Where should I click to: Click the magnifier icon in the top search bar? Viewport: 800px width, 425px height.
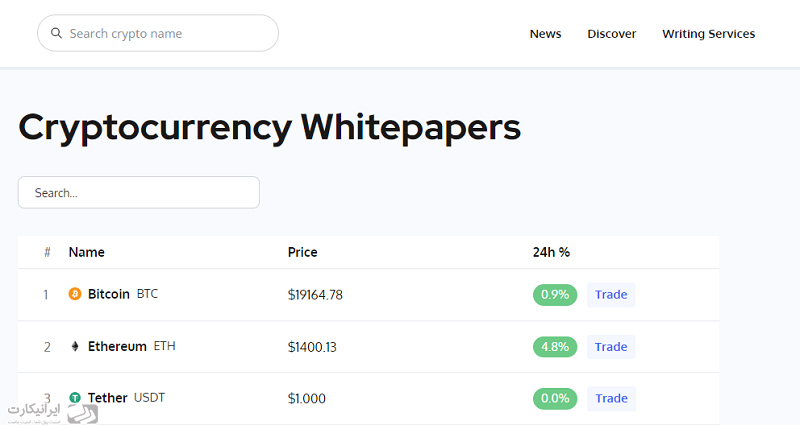[56, 33]
